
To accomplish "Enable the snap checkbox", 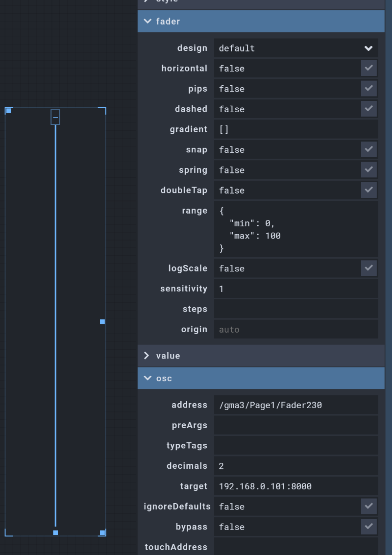I will coord(368,149).
